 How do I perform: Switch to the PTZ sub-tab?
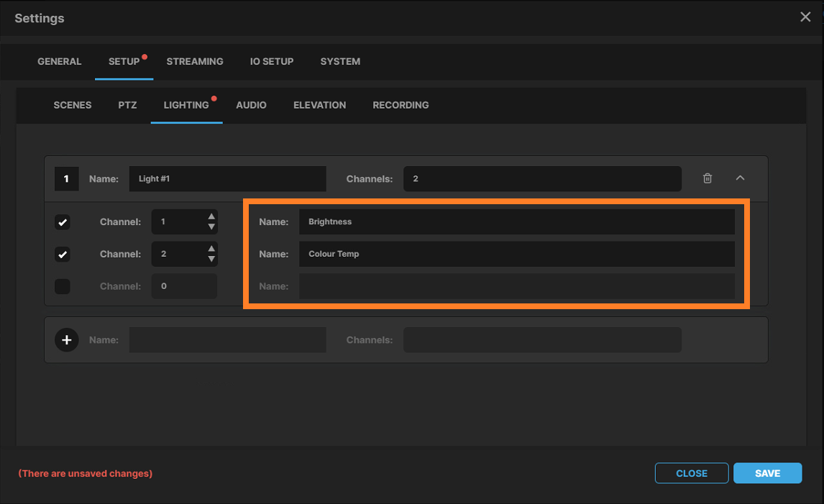pos(128,105)
